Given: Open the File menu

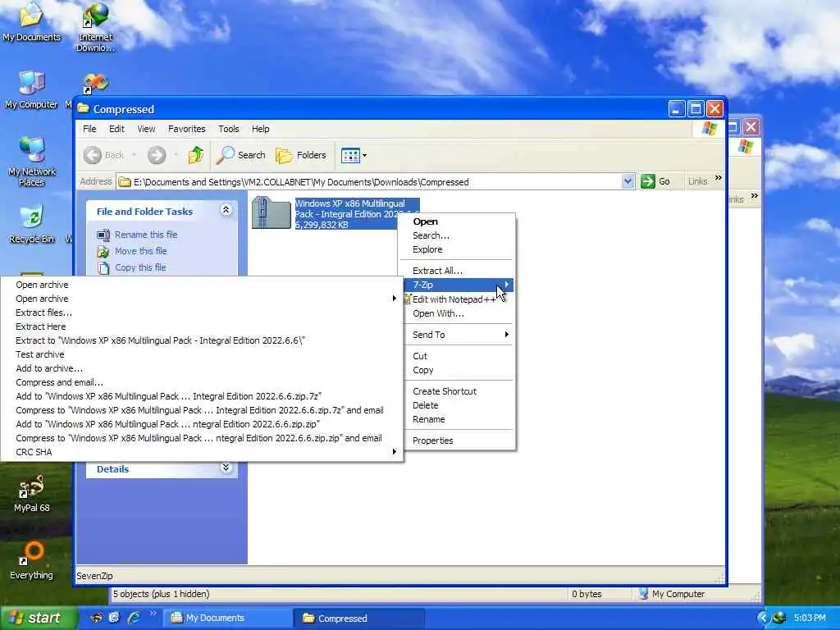Looking at the screenshot, I should click(x=89, y=129).
